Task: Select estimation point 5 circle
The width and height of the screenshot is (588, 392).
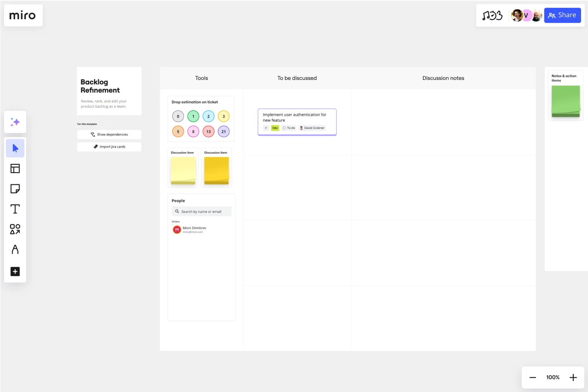Action: click(x=178, y=131)
